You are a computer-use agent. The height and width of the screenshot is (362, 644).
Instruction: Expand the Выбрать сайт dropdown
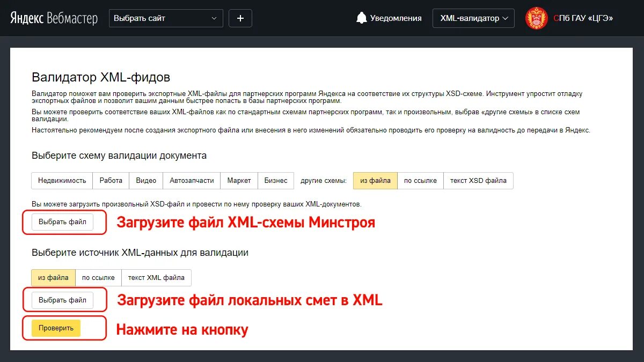pyautogui.click(x=166, y=18)
